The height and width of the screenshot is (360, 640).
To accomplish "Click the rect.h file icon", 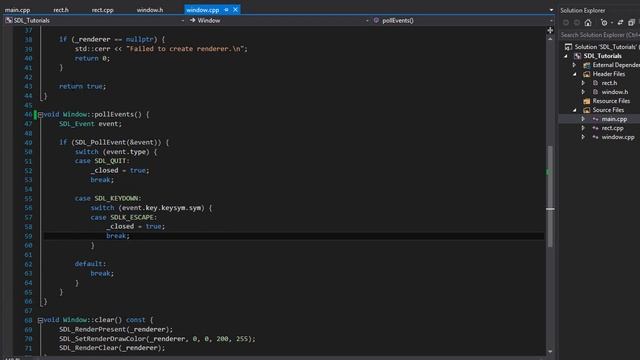I will pyautogui.click(x=596, y=83).
